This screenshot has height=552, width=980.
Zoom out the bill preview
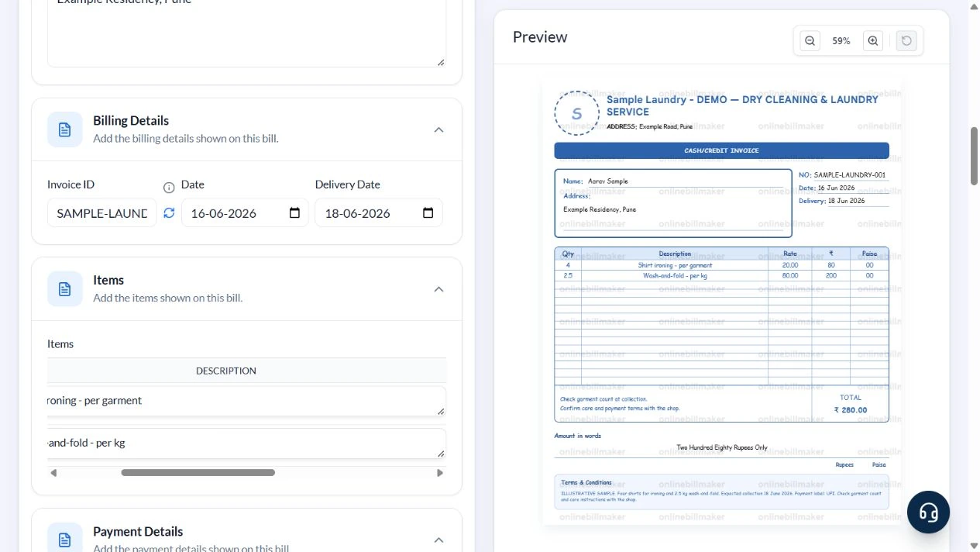(x=810, y=41)
